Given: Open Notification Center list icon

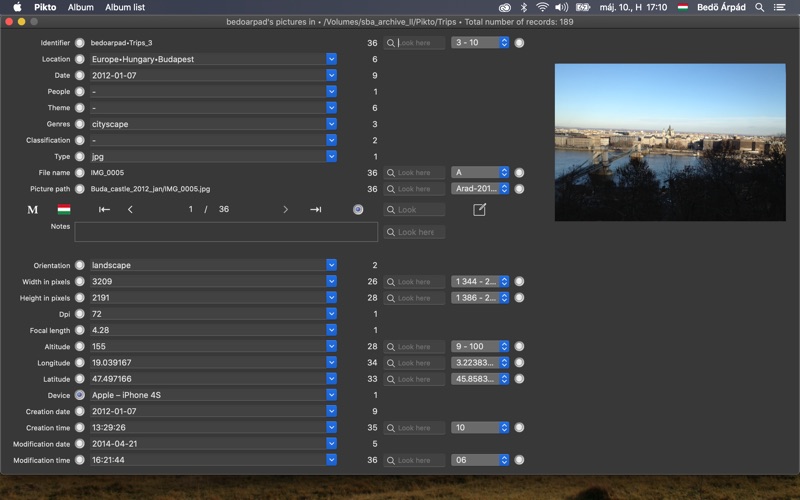Looking at the screenshot, I should tap(780, 7).
